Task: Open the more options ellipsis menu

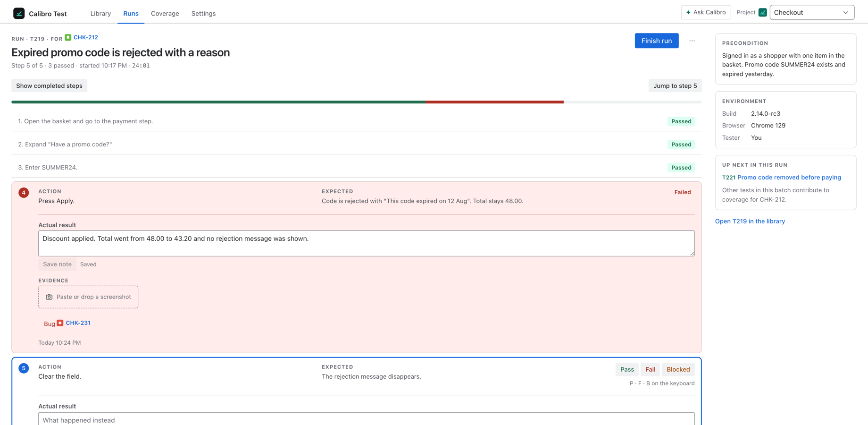Action: (x=692, y=41)
